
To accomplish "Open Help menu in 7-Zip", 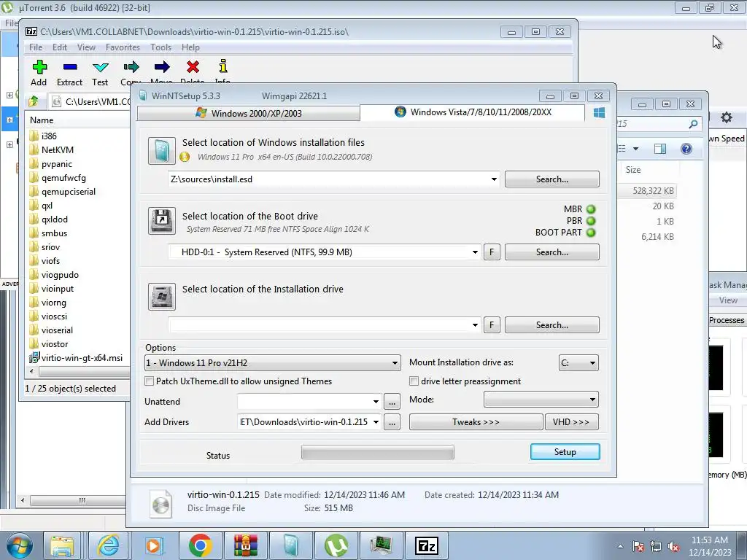I will pyautogui.click(x=190, y=47).
